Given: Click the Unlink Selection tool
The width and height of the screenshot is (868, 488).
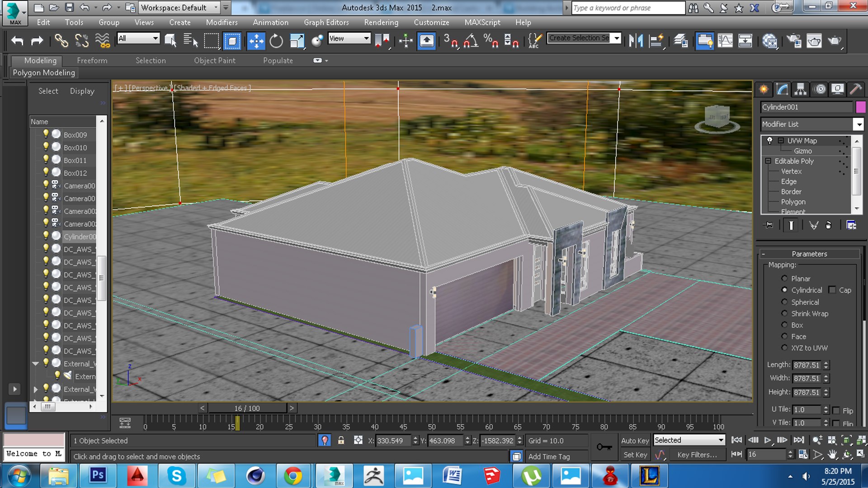Looking at the screenshot, I should point(82,41).
